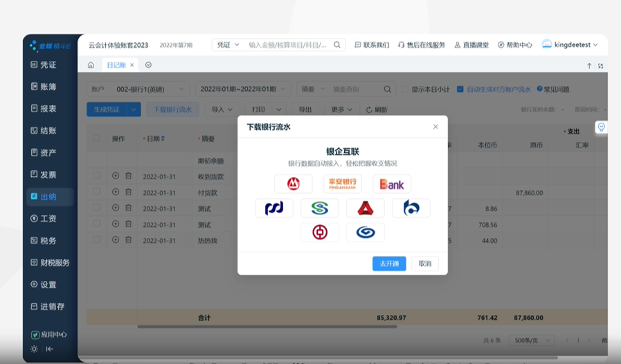Choose the red triangle bank logo

click(x=365, y=208)
